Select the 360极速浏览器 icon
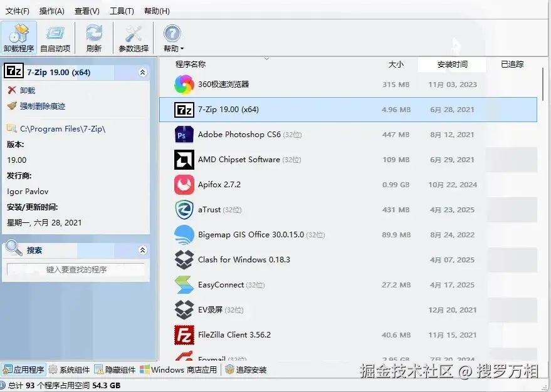Screen dimensions: 551x392 184,85
